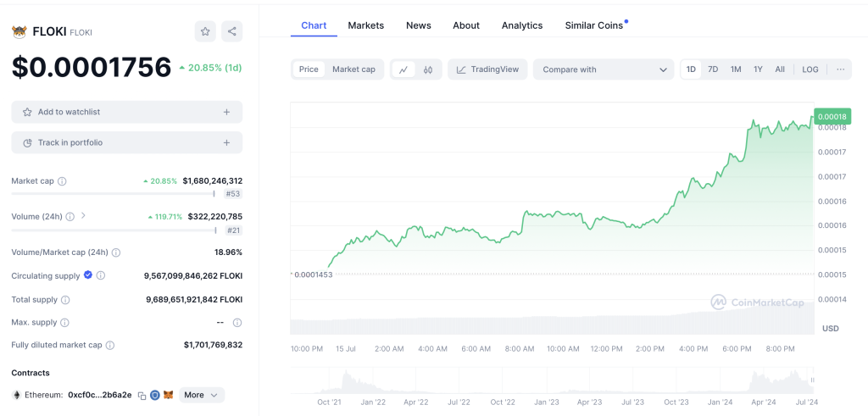This screenshot has width=868, height=416.
Task: Click the green 0.00018 current price label
Action: (832, 116)
